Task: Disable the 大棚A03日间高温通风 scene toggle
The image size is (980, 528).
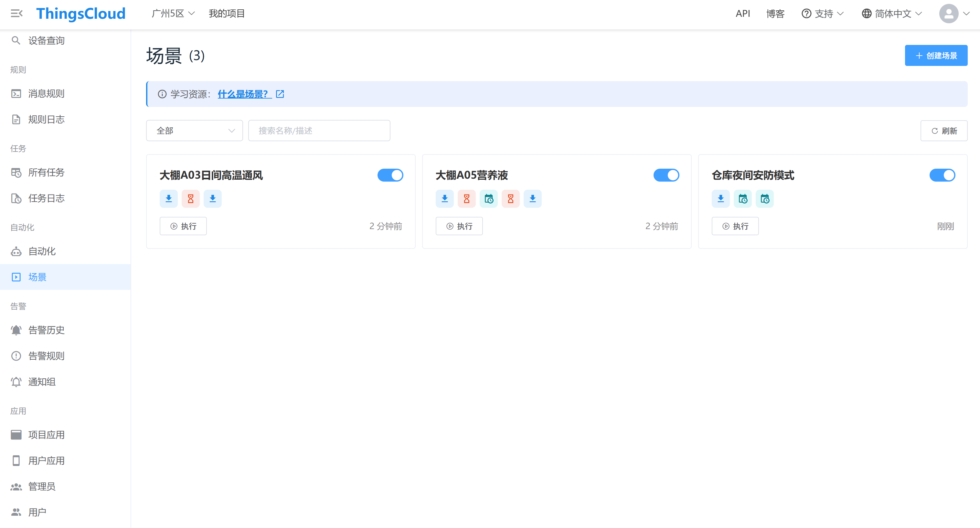Action: click(x=390, y=175)
